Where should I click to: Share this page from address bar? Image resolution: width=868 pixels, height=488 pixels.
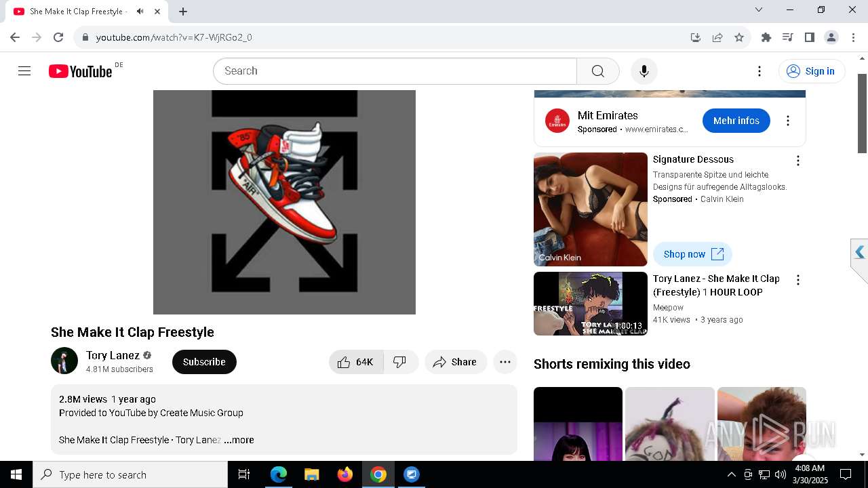tap(717, 37)
